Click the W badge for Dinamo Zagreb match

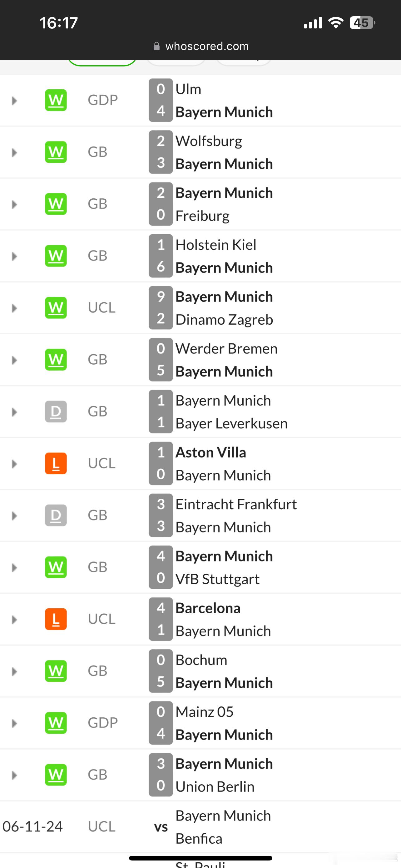[x=56, y=308]
